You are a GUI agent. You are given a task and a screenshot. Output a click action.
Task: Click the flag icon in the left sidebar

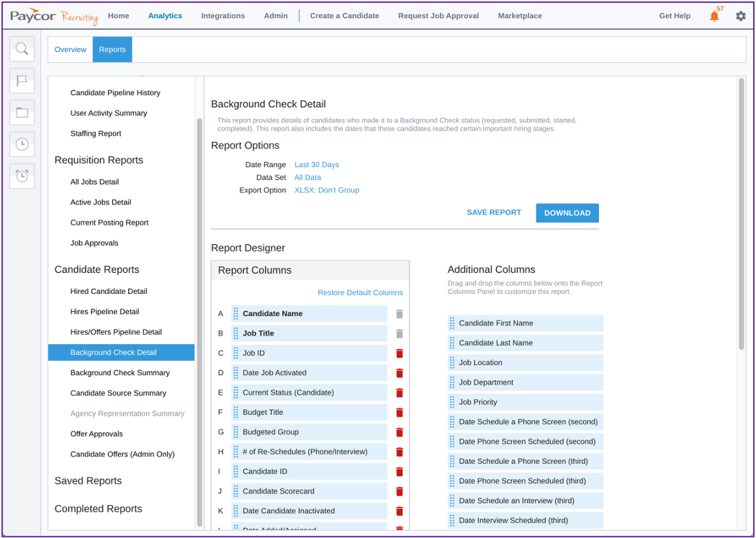coord(22,81)
